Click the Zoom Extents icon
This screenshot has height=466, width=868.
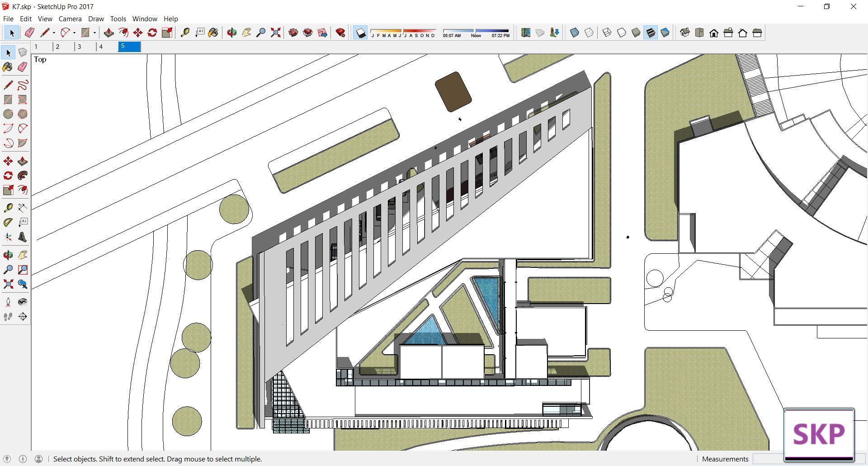click(x=275, y=33)
